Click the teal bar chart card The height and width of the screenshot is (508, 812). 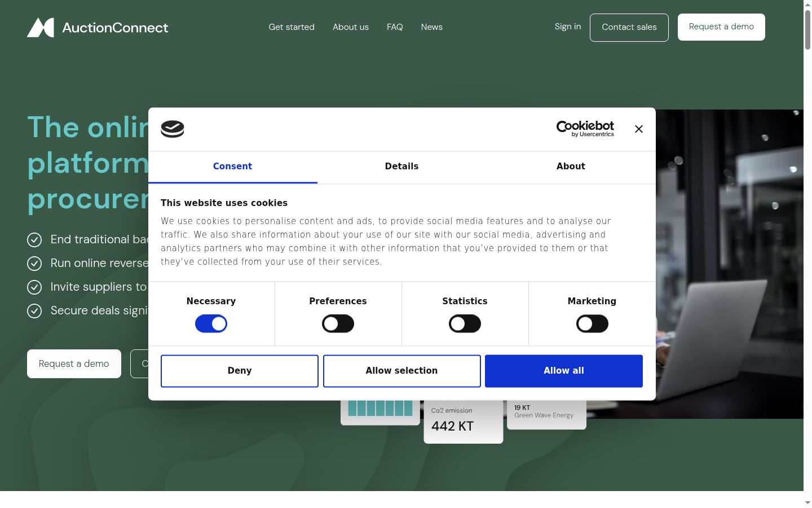pyautogui.click(x=380, y=412)
